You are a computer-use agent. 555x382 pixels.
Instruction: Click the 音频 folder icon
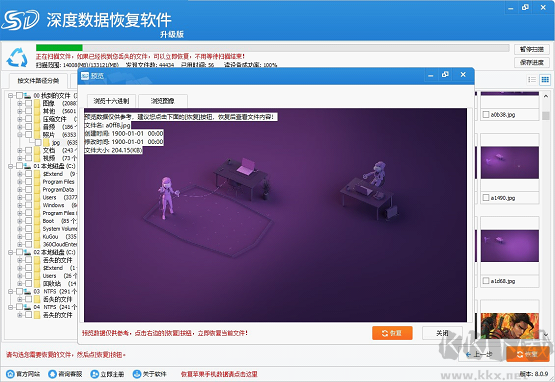(37, 127)
